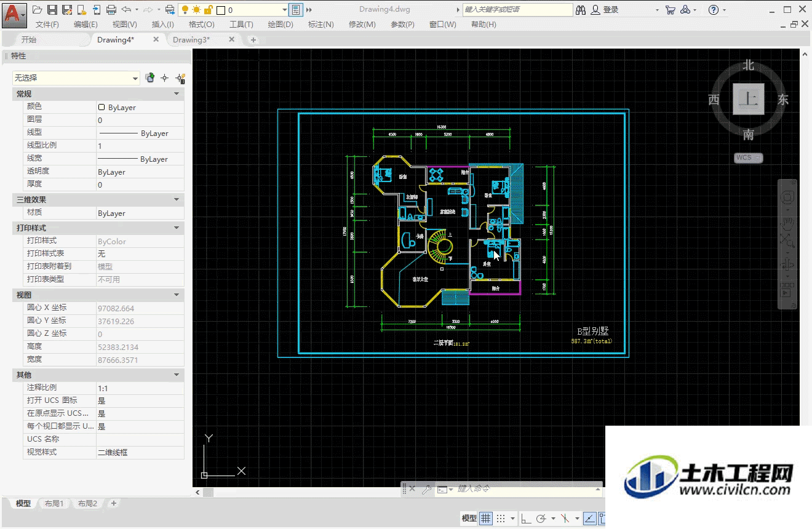Collapse the 其他 section

[177, 375]
